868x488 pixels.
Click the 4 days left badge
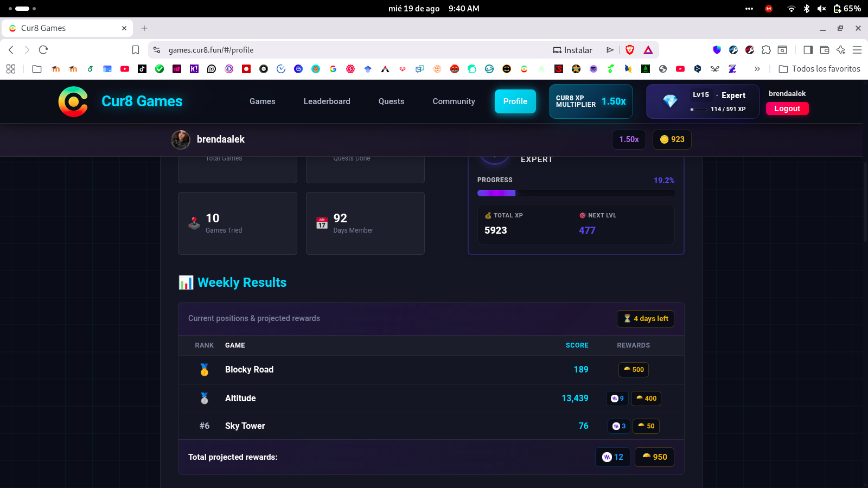coord(646,319)
